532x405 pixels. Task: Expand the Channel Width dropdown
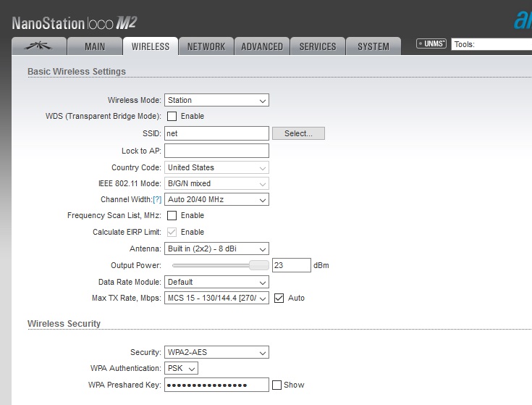(x=217, y=199)
